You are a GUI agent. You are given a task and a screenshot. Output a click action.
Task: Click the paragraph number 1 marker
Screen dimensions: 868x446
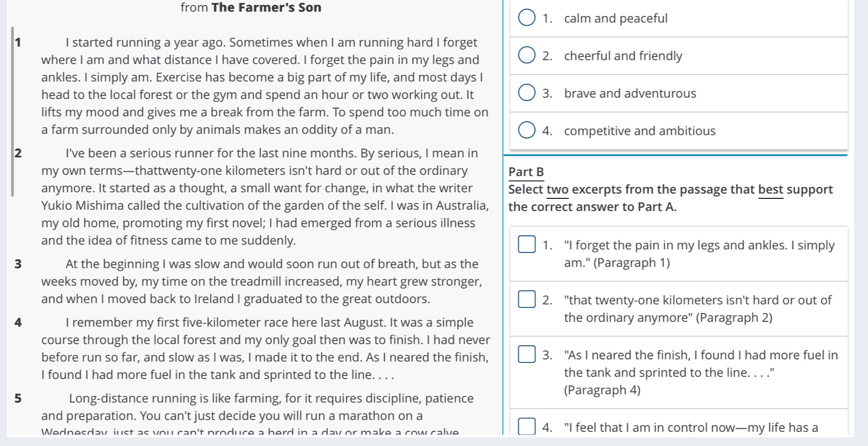tap(18, 43)
